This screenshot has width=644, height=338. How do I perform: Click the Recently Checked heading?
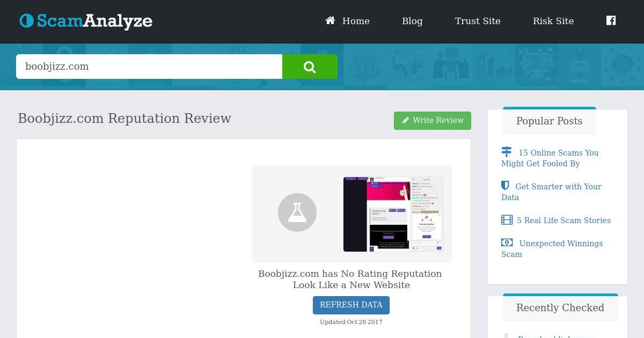point(560,308)
